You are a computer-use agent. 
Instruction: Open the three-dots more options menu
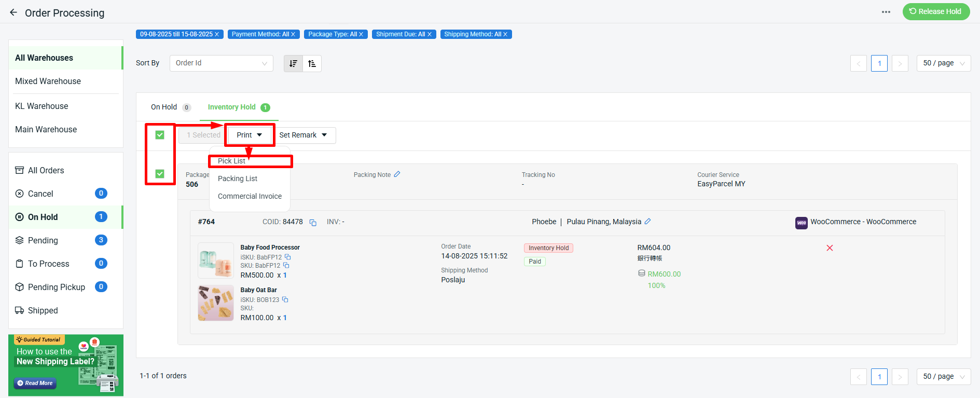(x=886, y=12)
